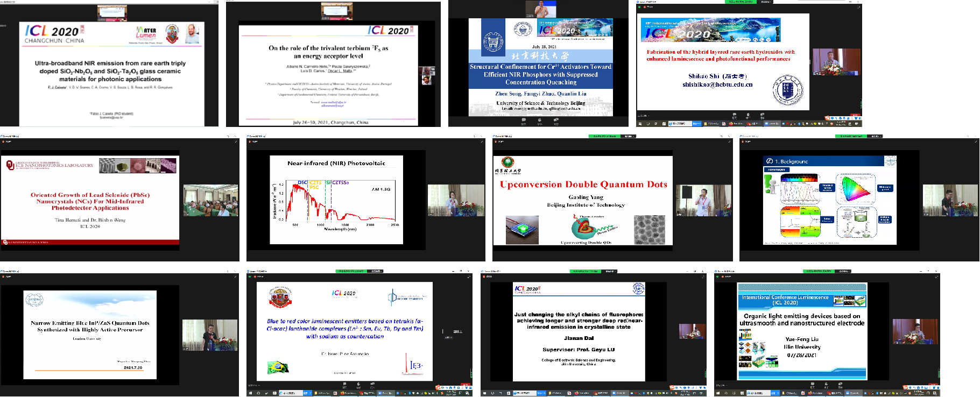Click Windows Start button below Yue-Feng Liu slide
980x397 pixels.
coord(718,393)
